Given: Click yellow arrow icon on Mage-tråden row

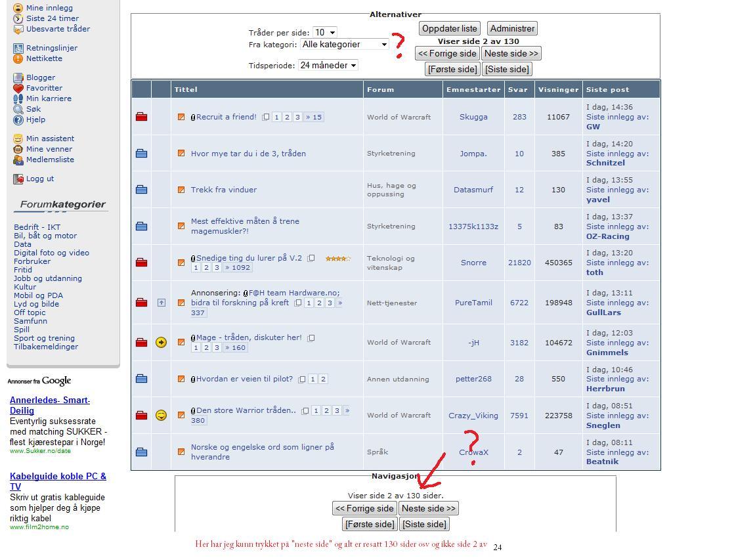Looking at the screenshot, I should (x=161, y=342).
